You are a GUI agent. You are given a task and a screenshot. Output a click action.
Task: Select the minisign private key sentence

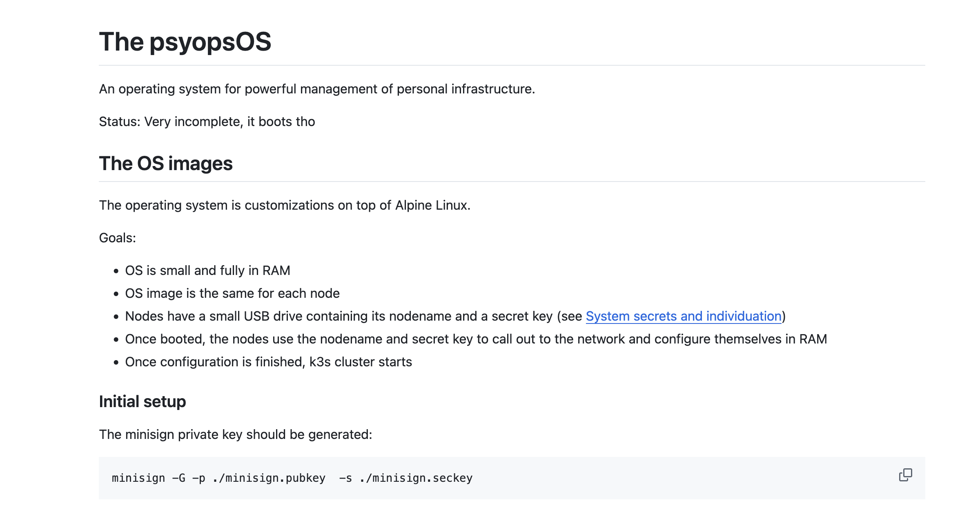pos(235,434)
